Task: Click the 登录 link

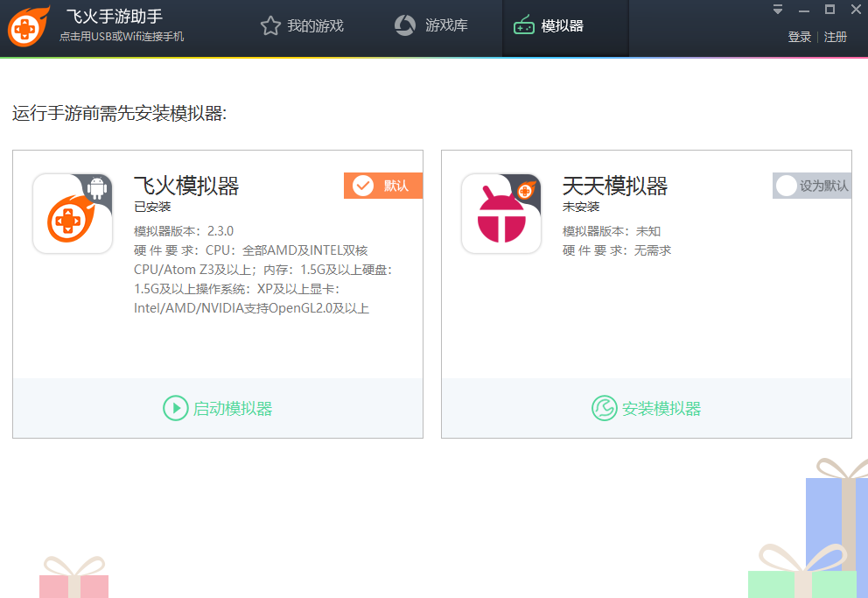Action: [798, 38]
